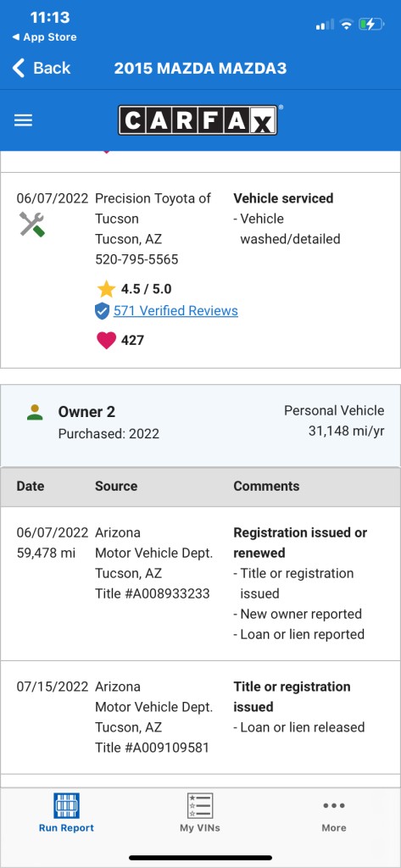Tap the verified shield badge icon
Image resolution: width=401 pixels, height=868 pixels.
pos(102,311)
